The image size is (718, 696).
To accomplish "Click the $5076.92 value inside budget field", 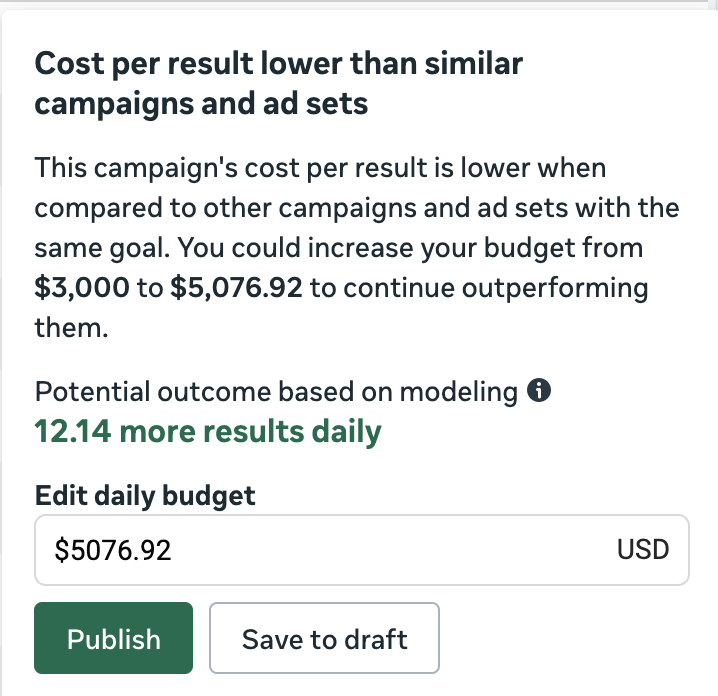I will (113, 550).
